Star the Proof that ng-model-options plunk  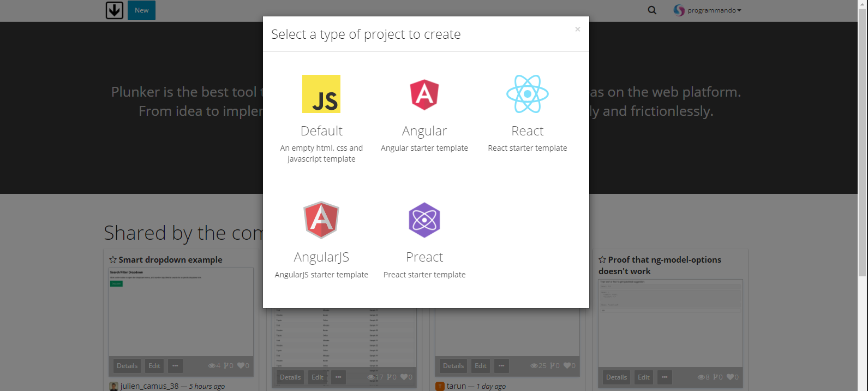coord(603,260)
